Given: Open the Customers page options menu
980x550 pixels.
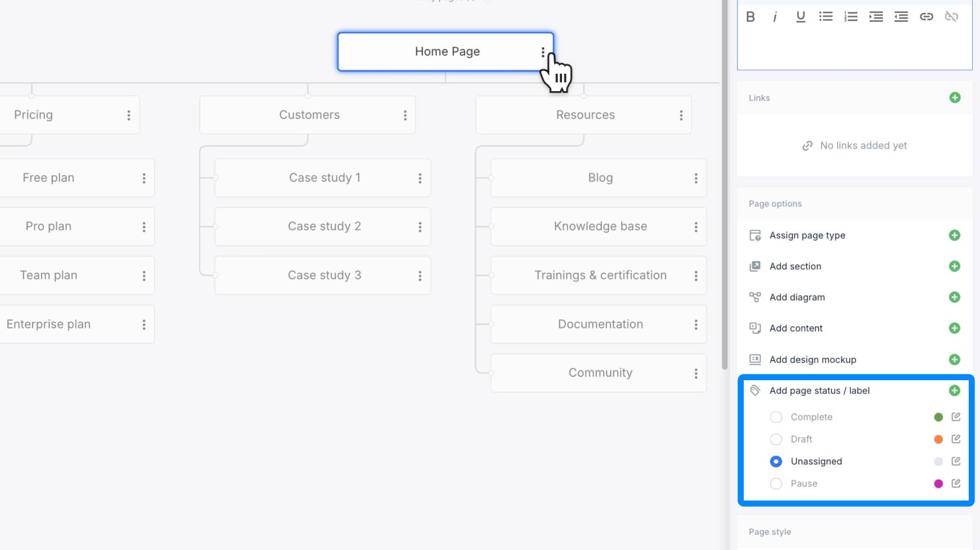Looking at the screenshot, I should coord(405,115).
